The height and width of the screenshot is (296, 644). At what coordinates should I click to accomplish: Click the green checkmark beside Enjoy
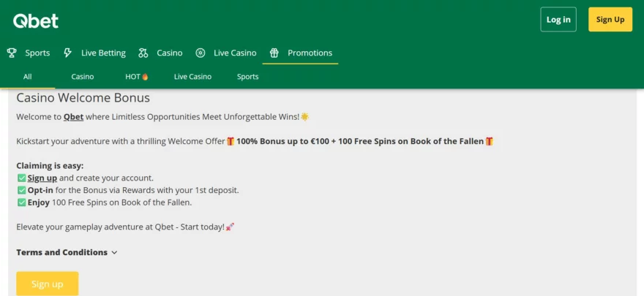point(22,202)
